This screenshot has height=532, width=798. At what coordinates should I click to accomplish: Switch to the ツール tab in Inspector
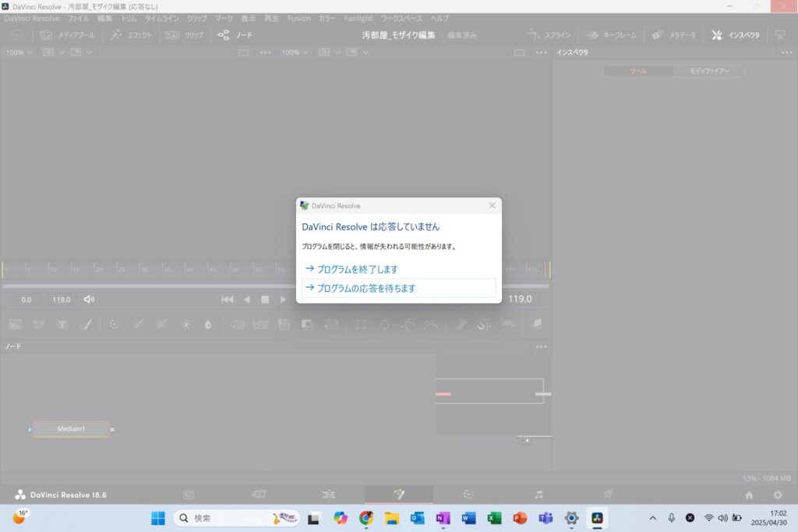[x=638, y=71]
